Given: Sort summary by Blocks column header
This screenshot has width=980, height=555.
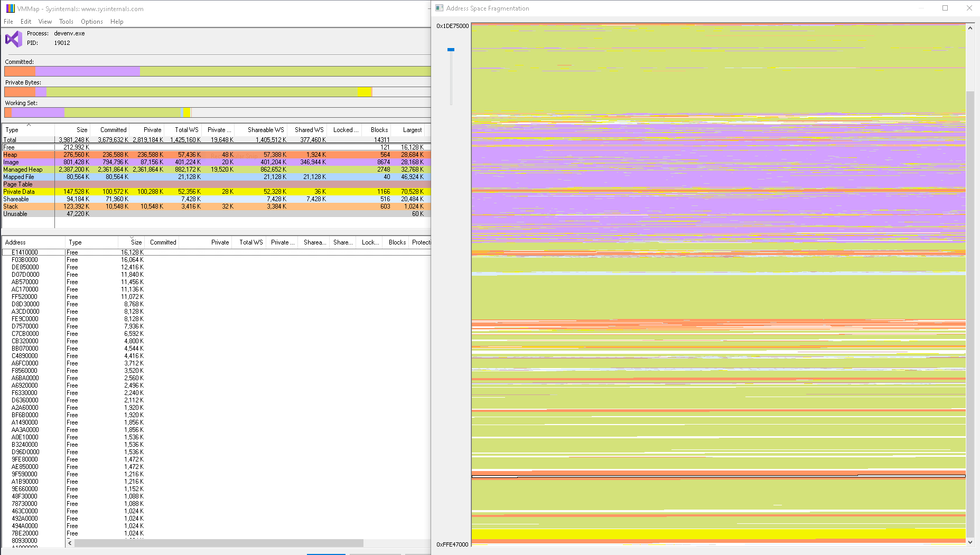Looking at the screenshot, I should pyautogui.click(x=377, y=130).
